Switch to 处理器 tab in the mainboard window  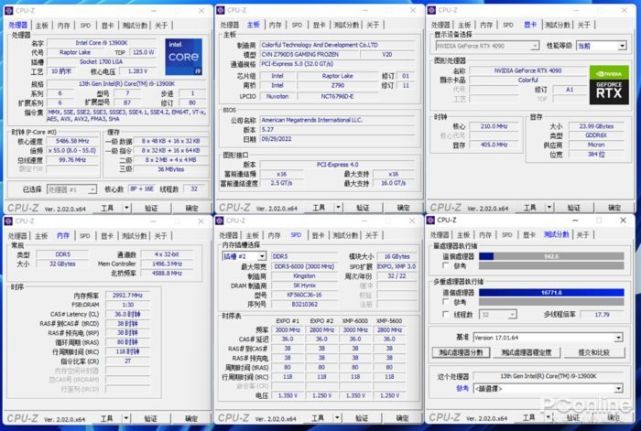230,25
